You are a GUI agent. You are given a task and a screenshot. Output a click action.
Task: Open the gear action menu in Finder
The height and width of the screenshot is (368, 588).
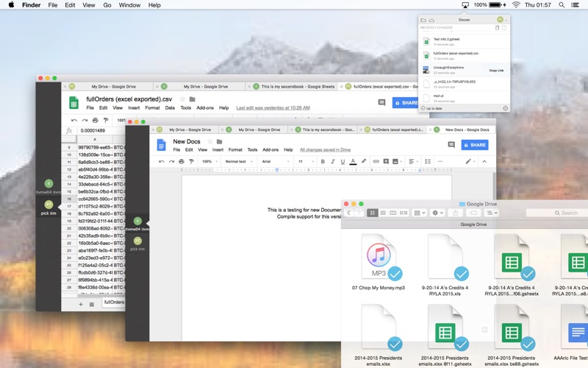[437, 213]
